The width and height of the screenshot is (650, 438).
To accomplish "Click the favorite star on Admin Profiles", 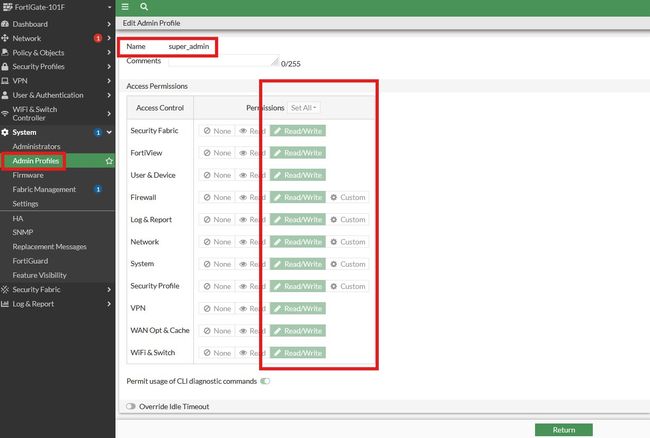I will (x=109, y=161).
